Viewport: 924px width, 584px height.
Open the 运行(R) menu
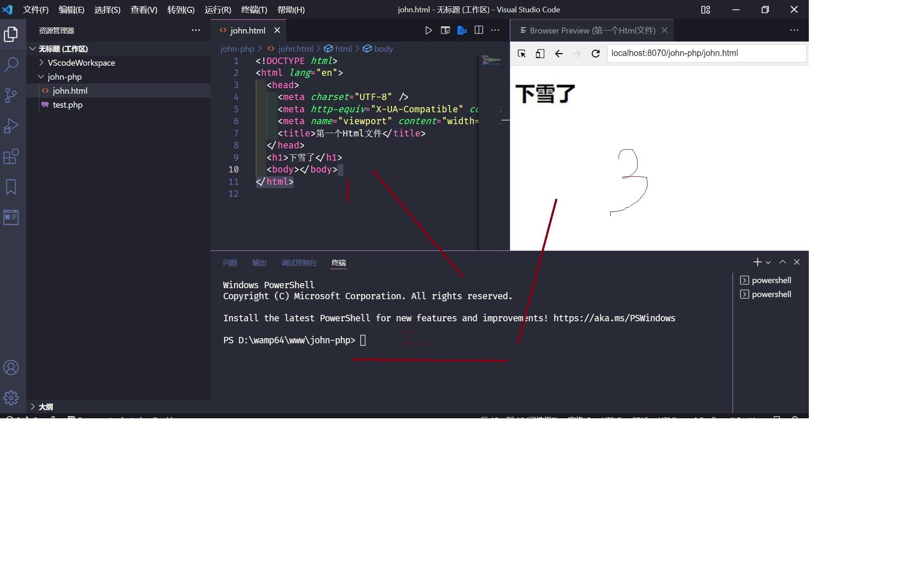tap(217, 9)
